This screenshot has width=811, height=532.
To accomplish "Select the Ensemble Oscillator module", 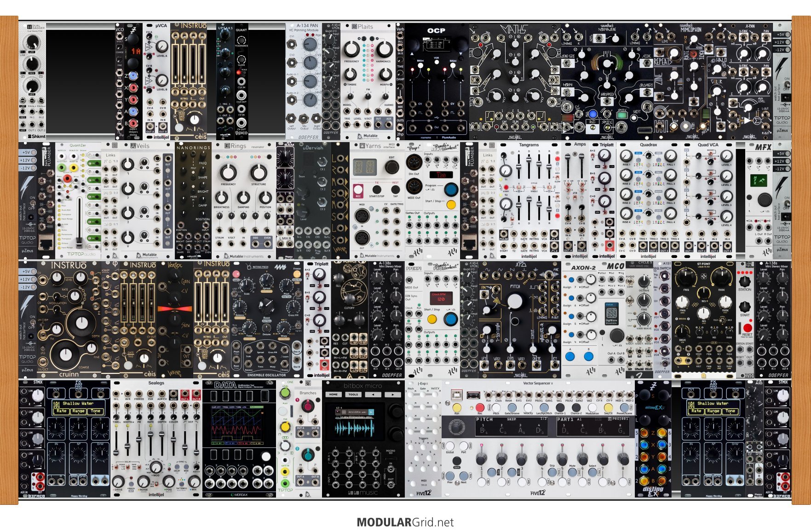I will coord(266,320).
